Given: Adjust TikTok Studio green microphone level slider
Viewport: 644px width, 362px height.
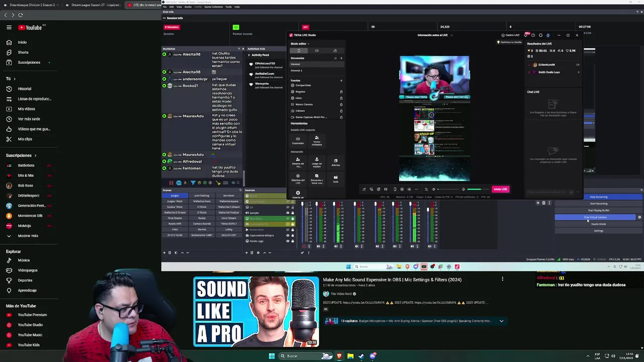Looking at the screenshot, I should (477, 189).
